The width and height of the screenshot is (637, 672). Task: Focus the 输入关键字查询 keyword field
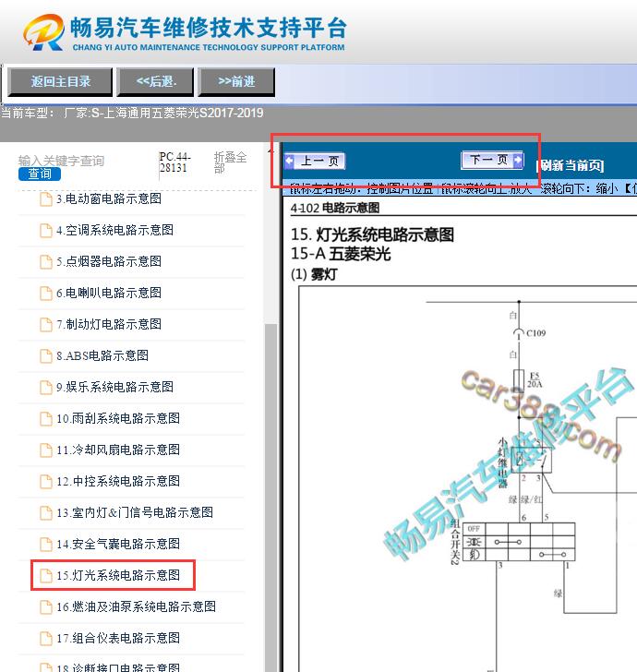61,161
